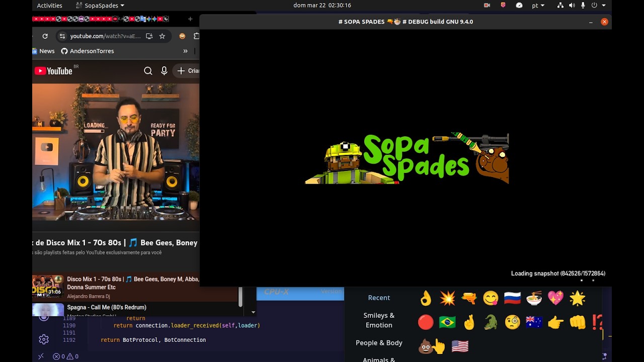This screenshot has width=644, height=362.
Task: Click the Activities button
Action: tap(49, 6)
